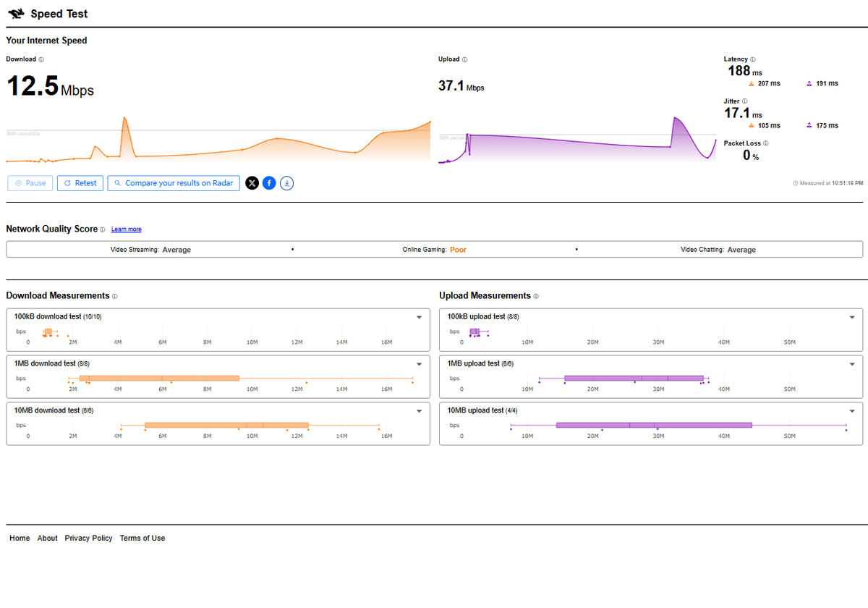
Task: Go to the Home footer link
Action: 20,539
